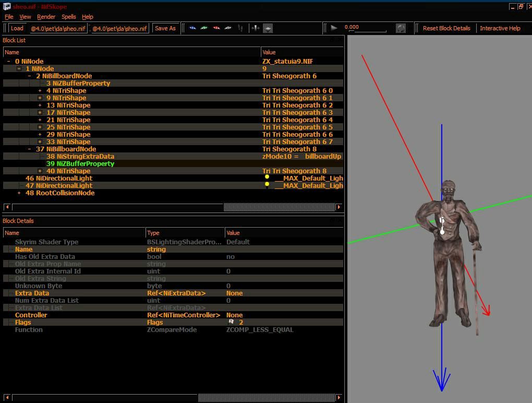Select the 46 NiDirectionalLight row

tap(173, 178)
